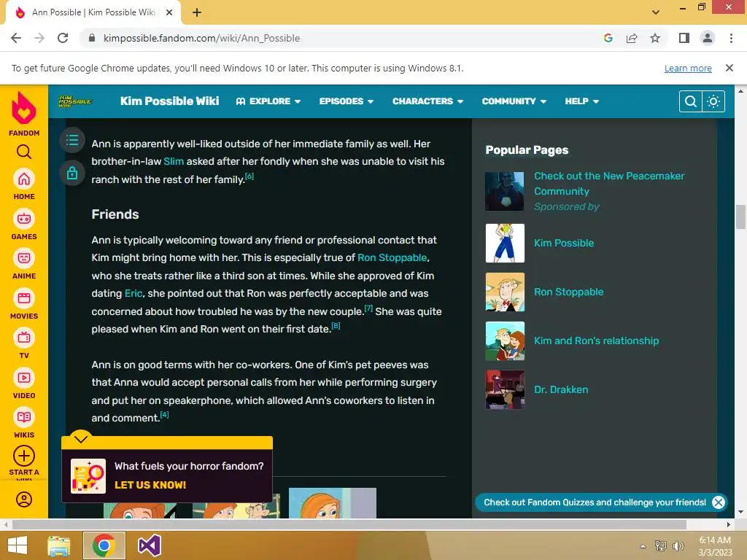Select the Ann Possible browser tab
The height and width of the screenshot is (560, 747).
click(x=93, y=12)
